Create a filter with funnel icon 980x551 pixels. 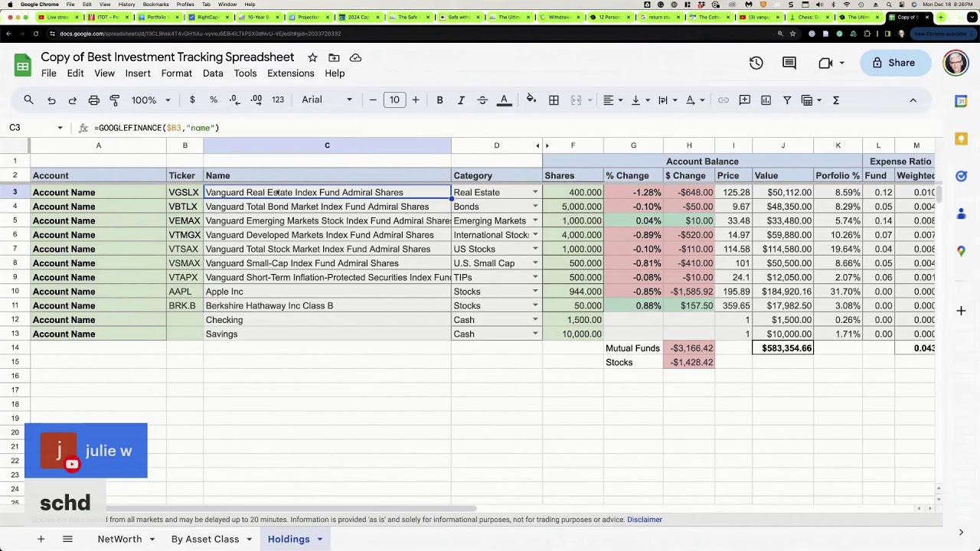pos(786,100)
